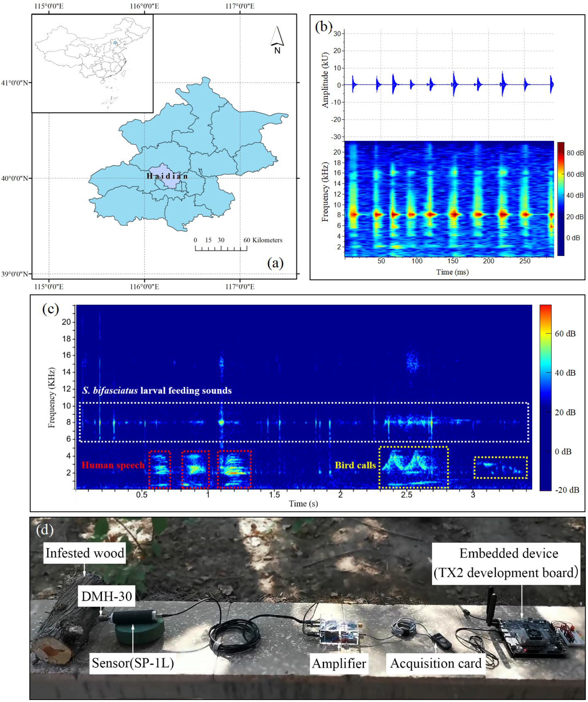This screenshot has width=588, height=702.
Task: Click the yellow 'Bird calls' text
Action: pyautogui.click(x=355, y=465)
